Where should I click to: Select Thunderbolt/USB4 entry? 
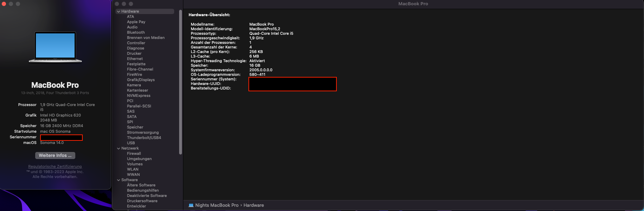[x=144, y=138]
